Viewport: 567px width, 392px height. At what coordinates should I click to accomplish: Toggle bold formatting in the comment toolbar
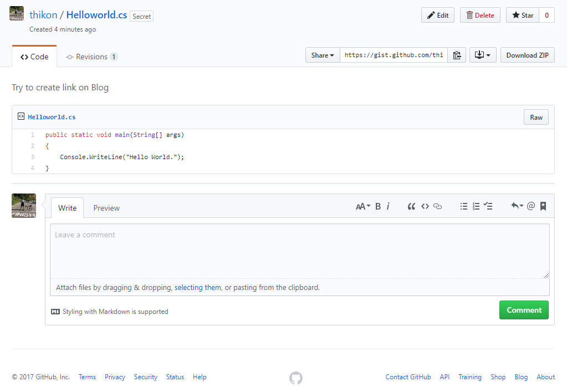pyautogui.click(x=377, y=206)
